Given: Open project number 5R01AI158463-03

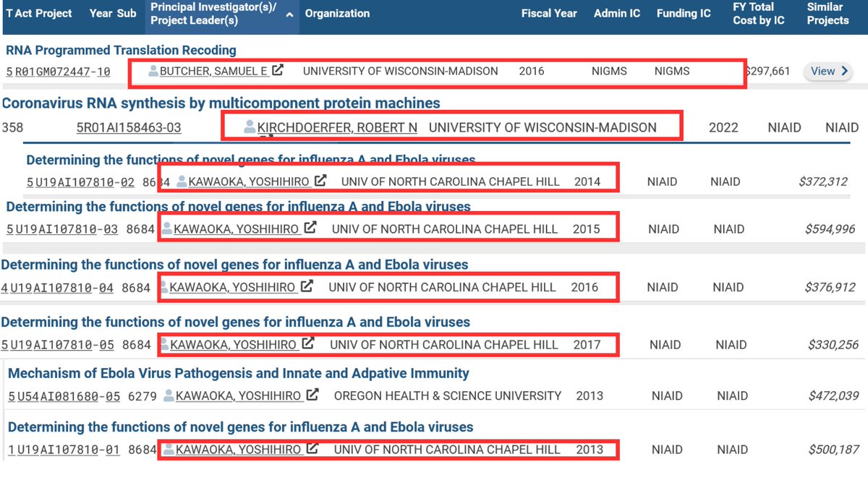Looking at the screenshot, I should pos(129,128).
